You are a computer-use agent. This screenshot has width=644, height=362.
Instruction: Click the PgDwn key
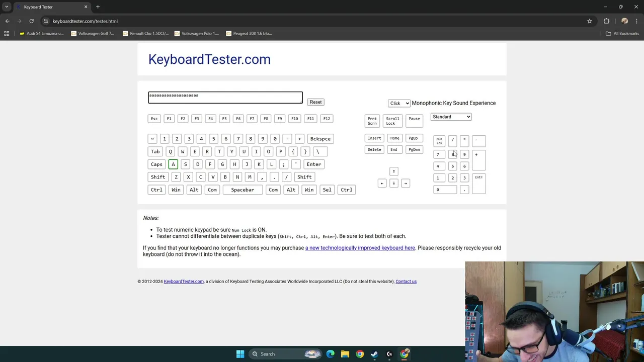click(x=414, y=150)
